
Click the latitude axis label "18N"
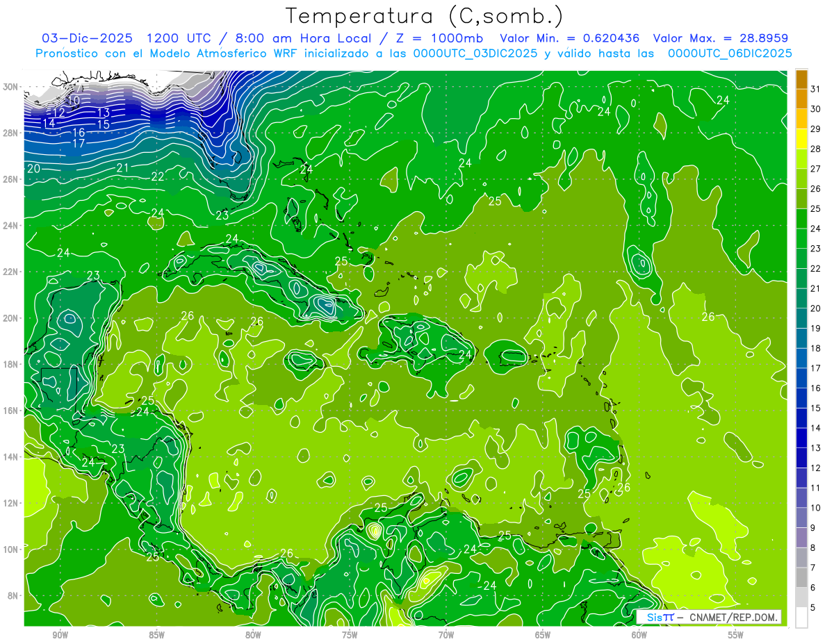pos(10,364)
